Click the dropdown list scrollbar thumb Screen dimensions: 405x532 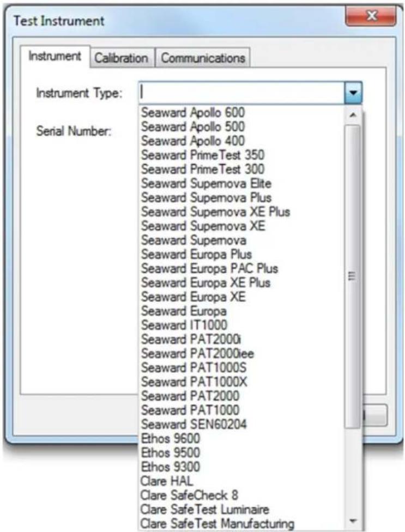coord(353,276)
